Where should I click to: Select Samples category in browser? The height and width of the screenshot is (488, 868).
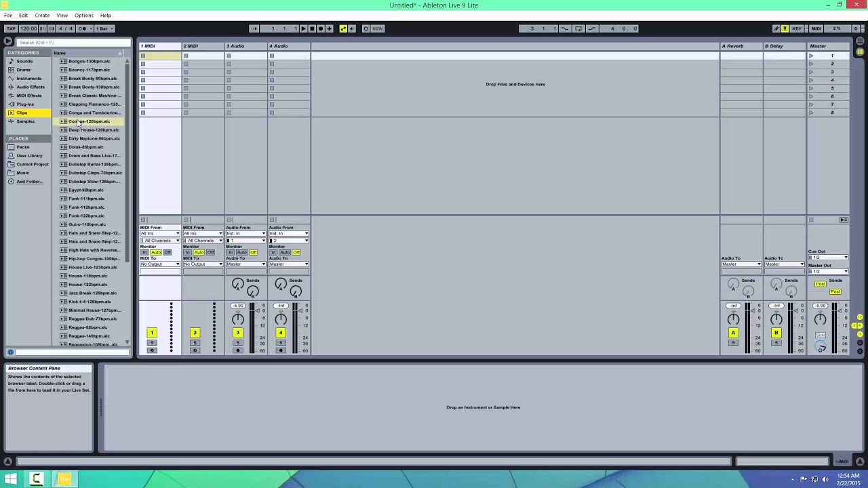click(25, 121)
